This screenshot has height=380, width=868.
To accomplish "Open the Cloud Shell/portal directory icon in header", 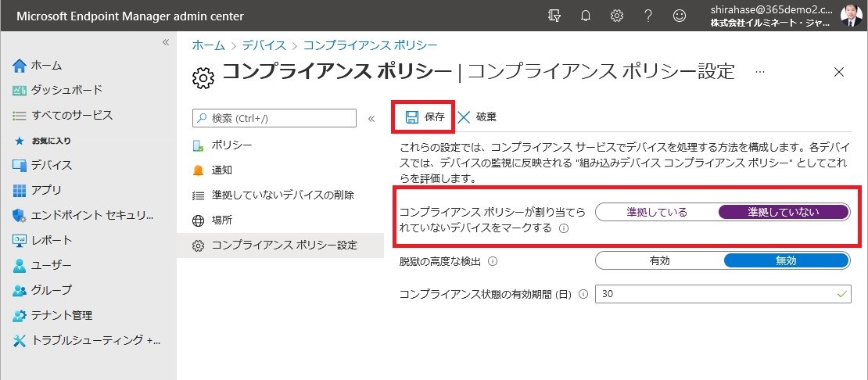I will [554, 16].
